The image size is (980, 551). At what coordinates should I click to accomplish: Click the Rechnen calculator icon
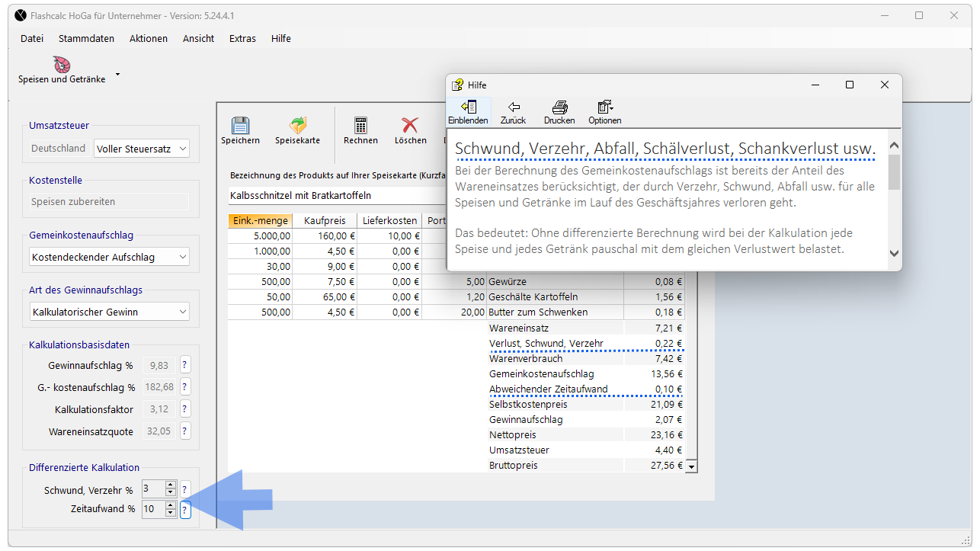pos(360,127)
